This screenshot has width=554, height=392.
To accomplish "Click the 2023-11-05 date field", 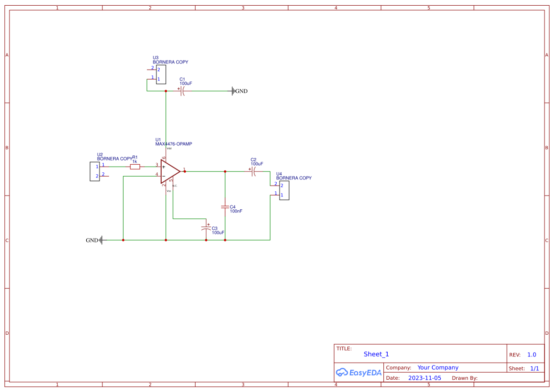I will tap(425, 378).
